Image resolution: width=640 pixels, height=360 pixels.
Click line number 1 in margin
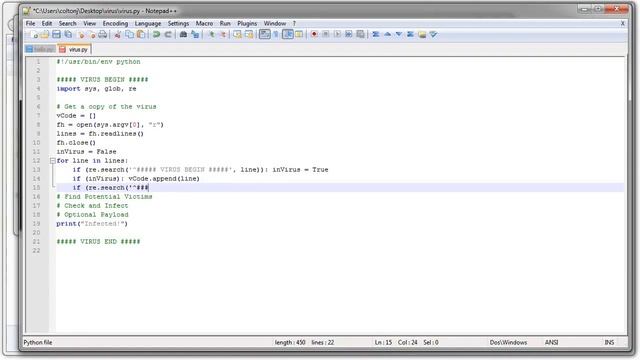[38, 62]
